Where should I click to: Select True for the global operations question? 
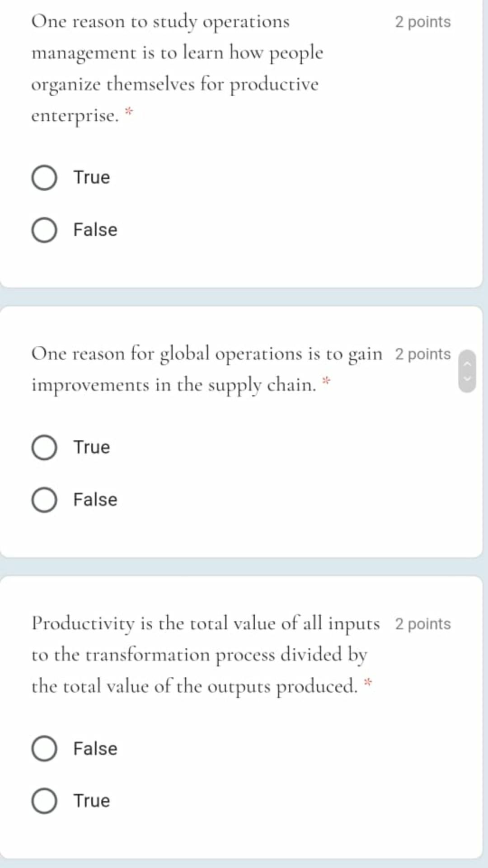(x=44, y=448)
